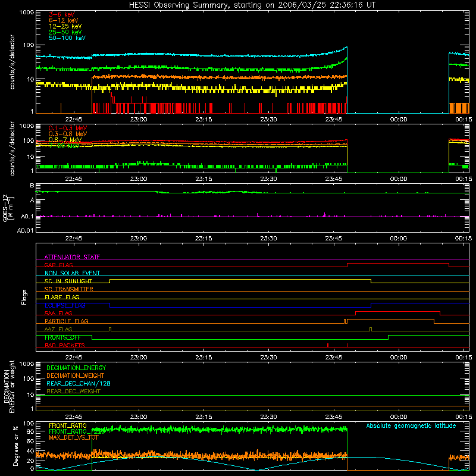Click the MAX_DET_VS_TOT legend label
The width and height of the screenshot is (476, 476).
tap(74, 437)
